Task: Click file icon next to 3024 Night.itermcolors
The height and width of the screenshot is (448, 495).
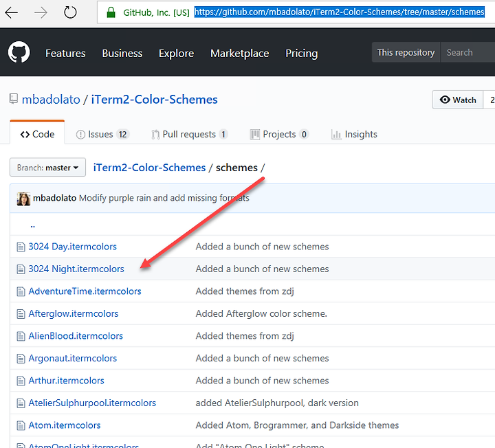Action: (21, 269)
